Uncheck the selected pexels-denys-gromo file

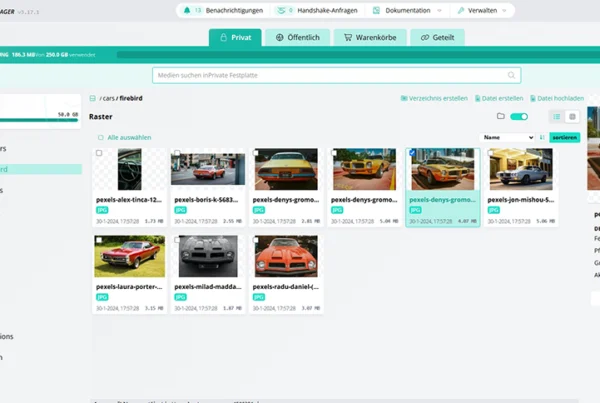pos(412,153)
